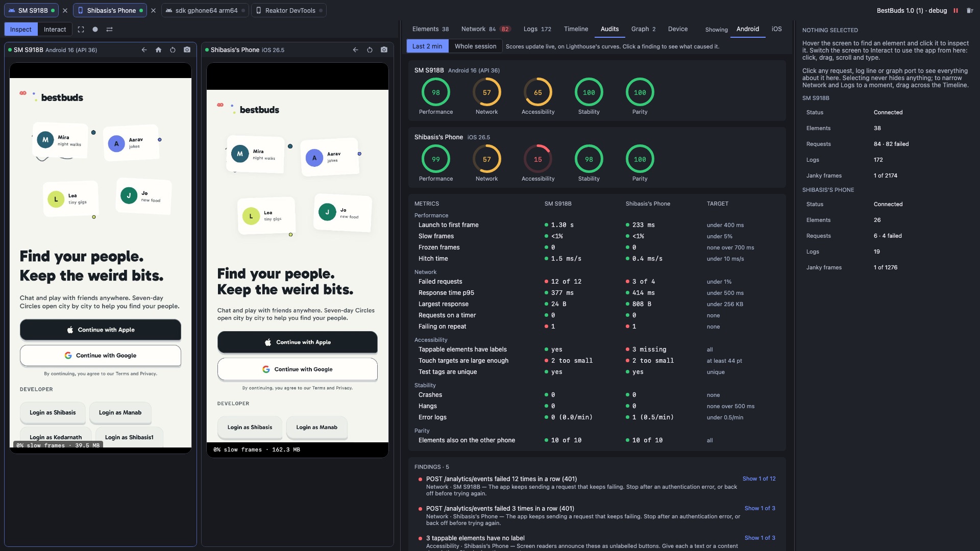Open the SM S918B Performance score 98

[x=436, y=93]
